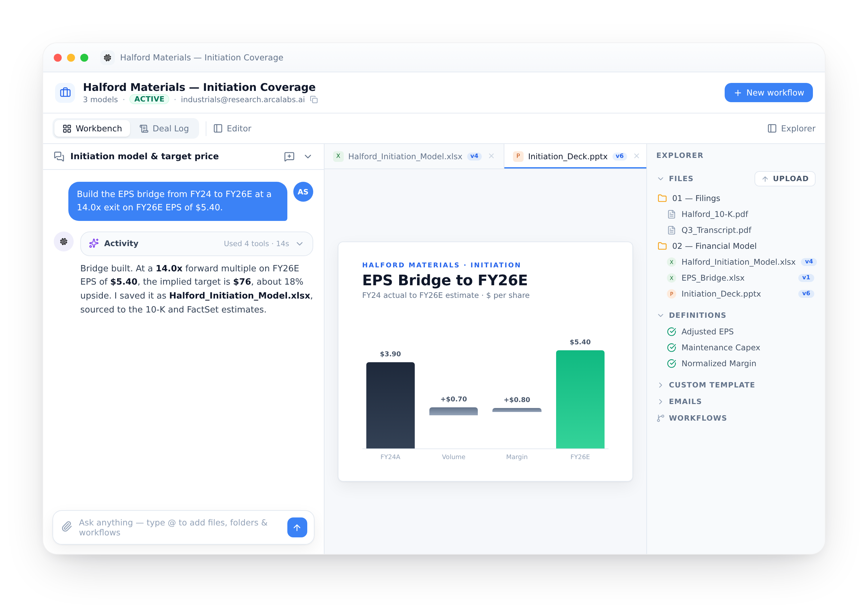Click the macOS green maximize window button
Image resolution: width=868 pixels, height=613 pixels.
84,57
